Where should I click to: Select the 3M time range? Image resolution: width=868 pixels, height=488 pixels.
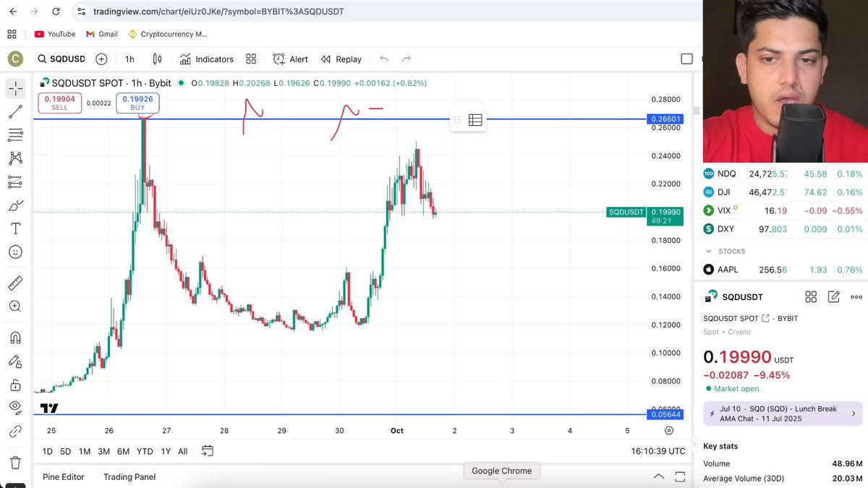(x=103, y=451)
